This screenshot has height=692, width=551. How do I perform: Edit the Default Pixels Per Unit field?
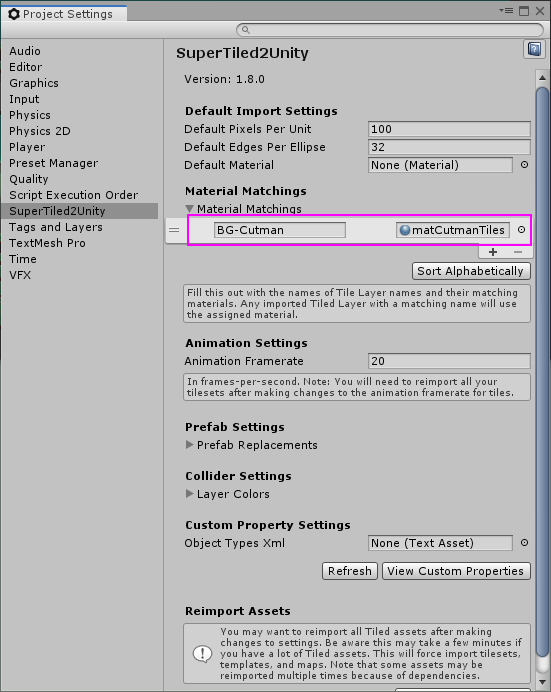point(449,129)
